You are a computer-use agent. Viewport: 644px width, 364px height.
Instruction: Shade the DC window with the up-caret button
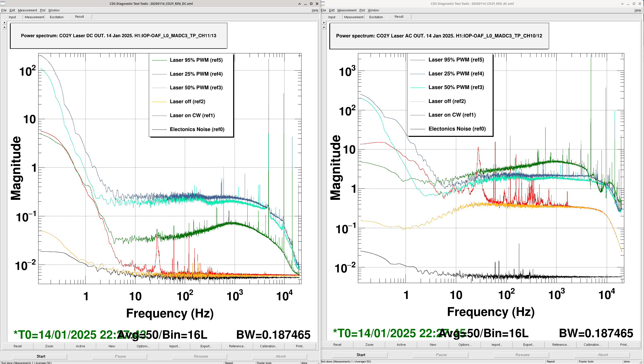tap(299, 4)
